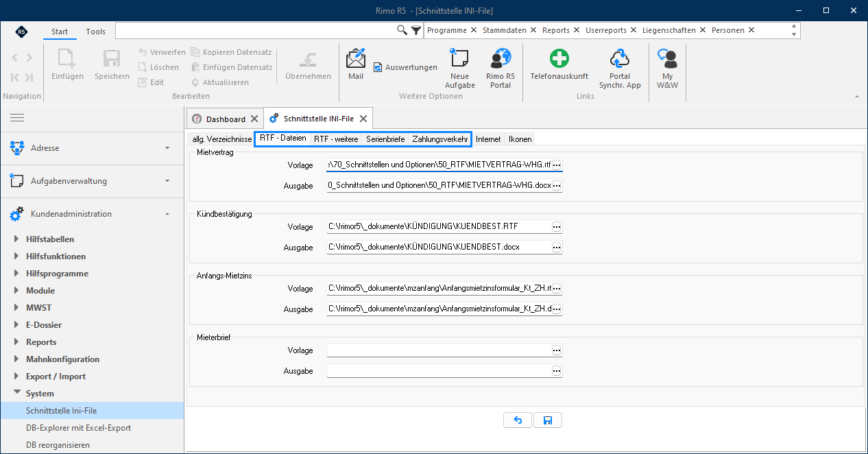This screenshot has width=868, height=454.
Task: Expand the Mahnkonfiguration tree node
Action: tap(17, 359)
